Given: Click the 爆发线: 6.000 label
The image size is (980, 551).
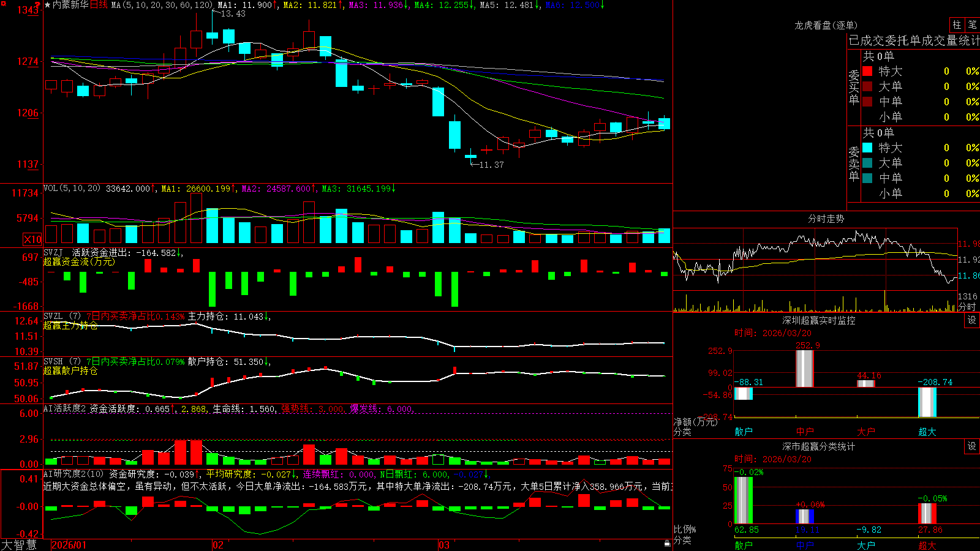Looking at the screenshot, I should (x=382, y=409).
